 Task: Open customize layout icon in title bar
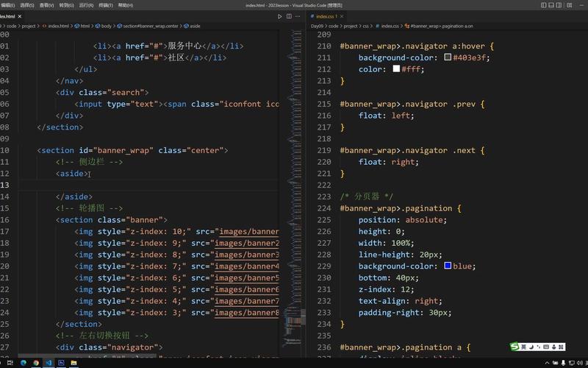click(x=570, y=5)
